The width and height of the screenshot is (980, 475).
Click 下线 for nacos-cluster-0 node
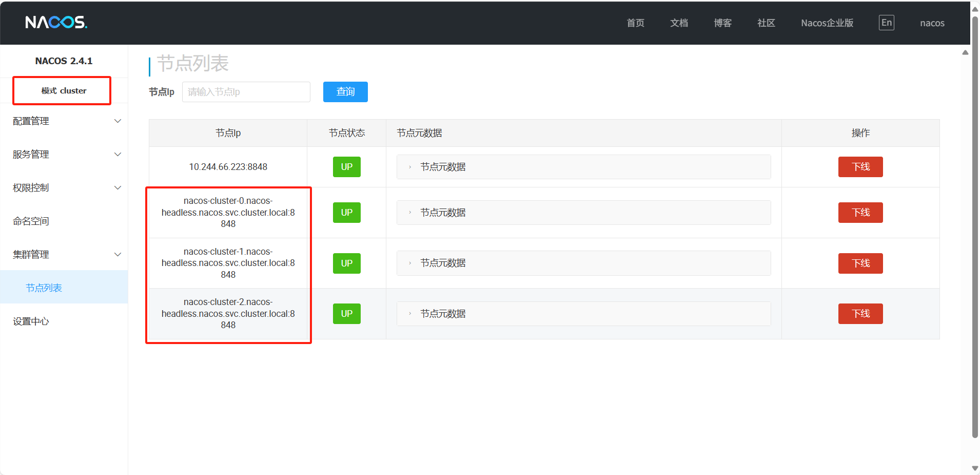point(860,213)
